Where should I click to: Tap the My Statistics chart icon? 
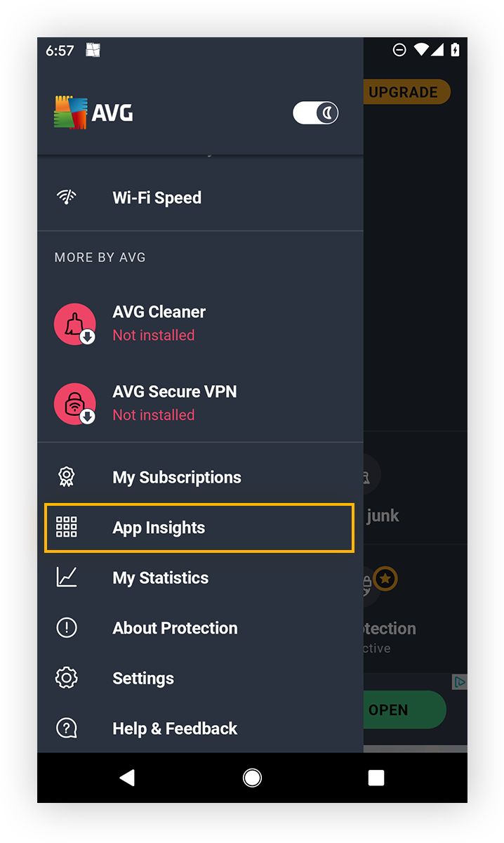(66, 577)
